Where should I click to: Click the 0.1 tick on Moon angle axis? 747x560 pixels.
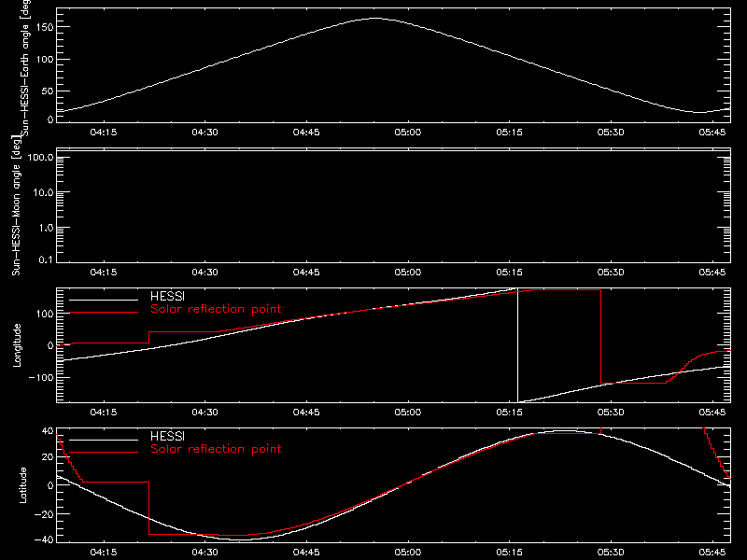[46, 259]
